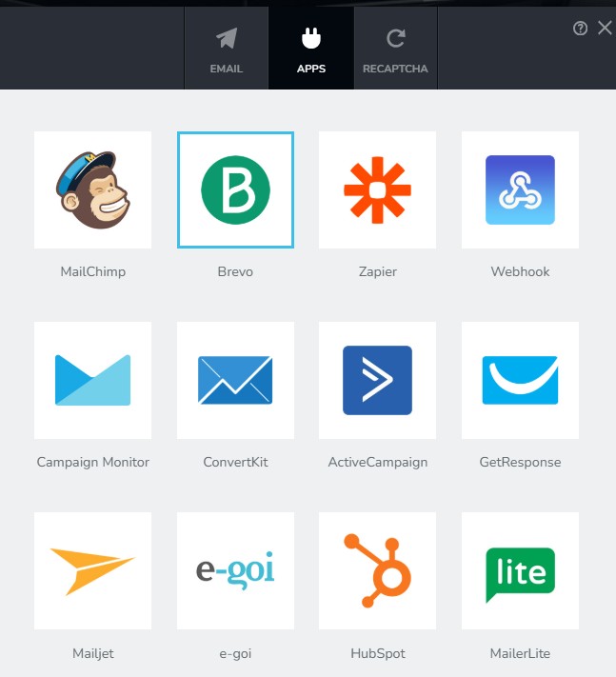
Task: Click the Mailjet label text
Action: pos(92,653)
